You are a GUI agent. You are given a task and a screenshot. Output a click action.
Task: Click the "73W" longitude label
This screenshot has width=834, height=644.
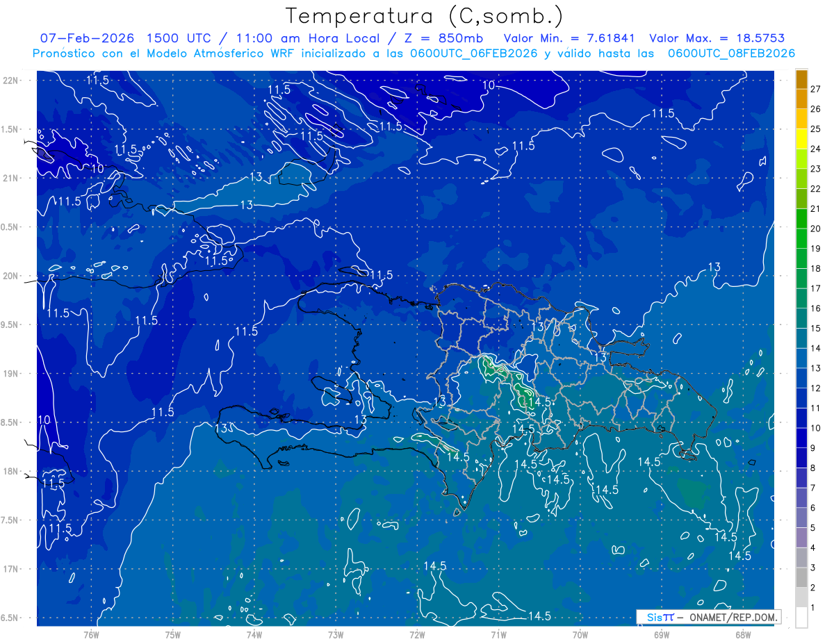336,635
